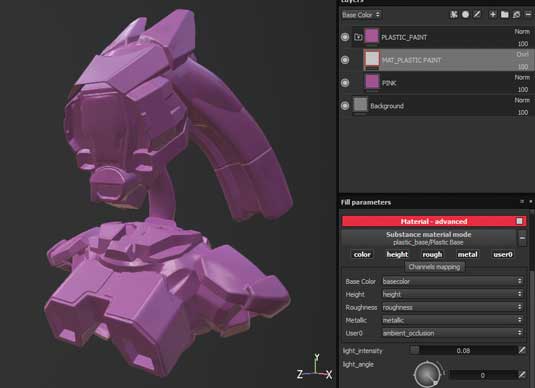Screen dimensions: 535x388
Task: Hide the Background layer
Action: (x=345, y=106)
